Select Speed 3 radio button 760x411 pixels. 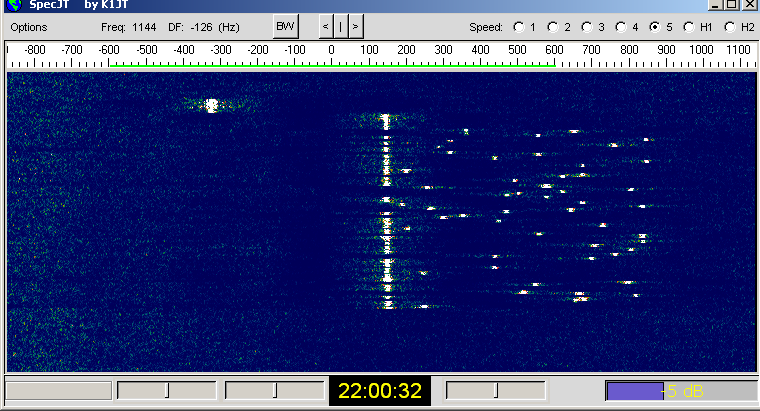587,27
